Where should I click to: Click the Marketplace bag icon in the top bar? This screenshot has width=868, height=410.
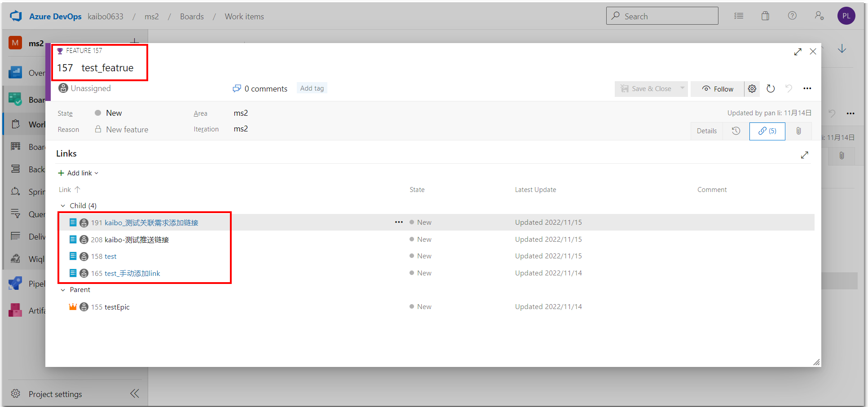click(765, 16)
